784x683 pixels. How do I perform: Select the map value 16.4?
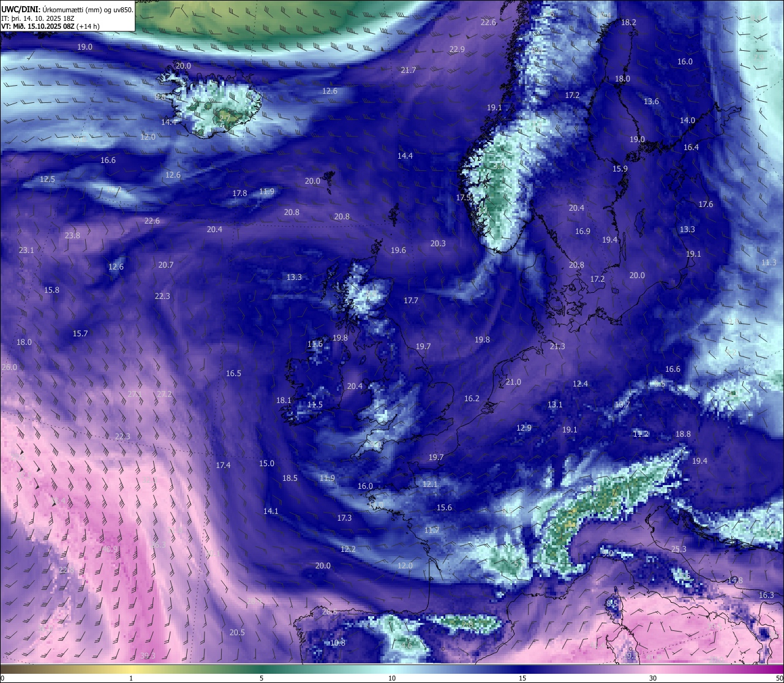(691, 147)
